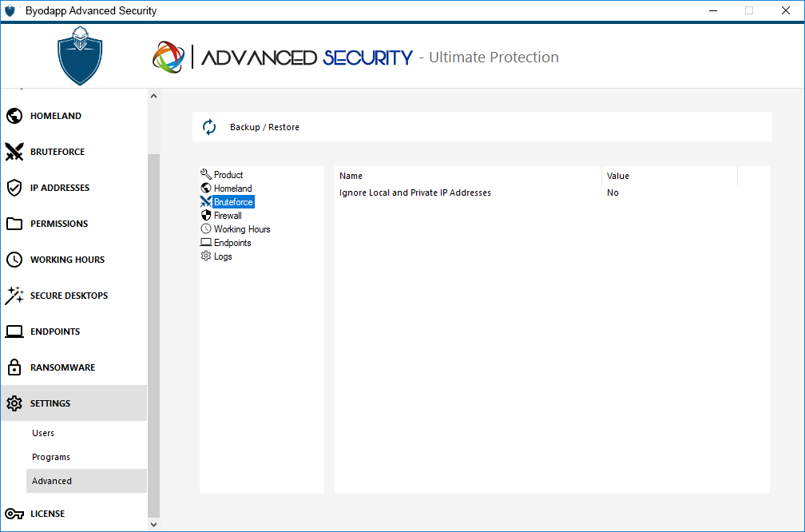Screen dimensions: 805x532
Task: Click the Bruteforce crossed swords sidebar icon
Action: (x=14, y=152)
